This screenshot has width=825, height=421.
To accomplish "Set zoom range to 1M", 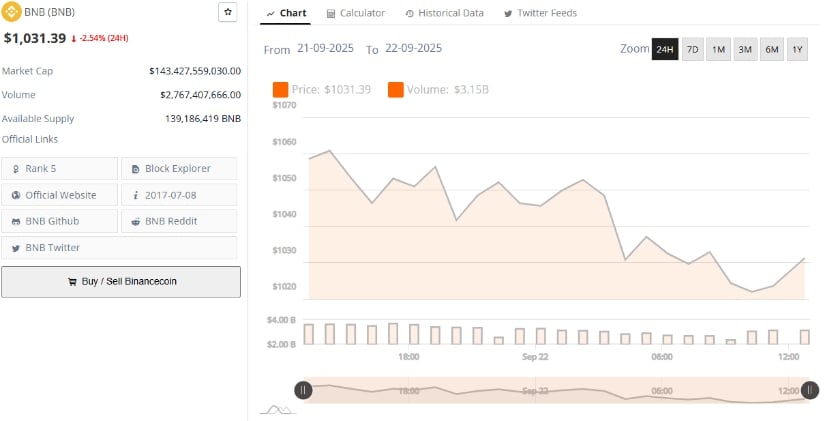I will click(x=718, y=49).
